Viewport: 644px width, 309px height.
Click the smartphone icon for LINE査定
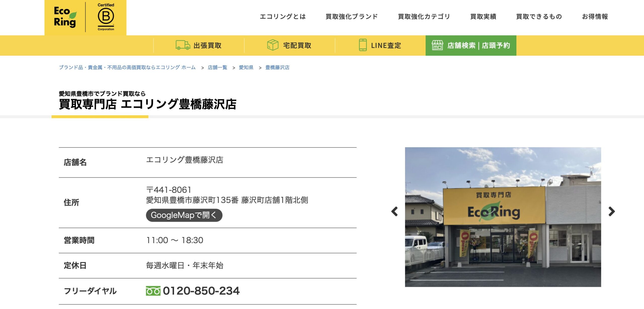pos(363,45)
